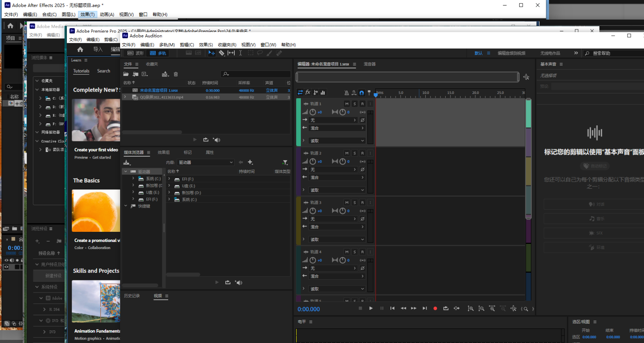Open Track 2 automation mode dropdown 读取
This screenshot has width=644, height=343.
(337, 190)
